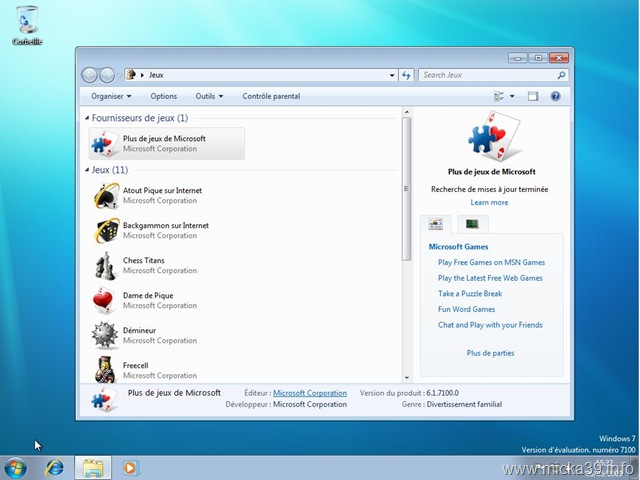Open Play Free Games on MSN Games

491,262
